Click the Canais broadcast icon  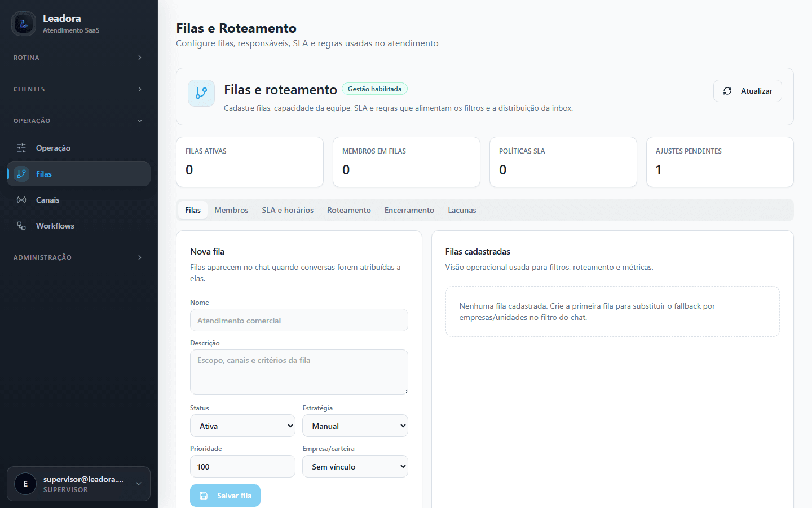(x=21, y=200)
